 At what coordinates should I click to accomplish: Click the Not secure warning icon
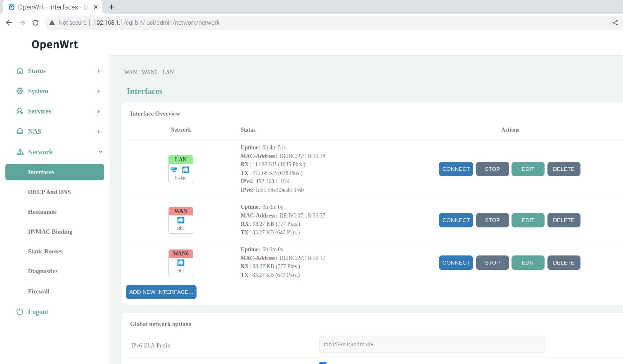52,23
